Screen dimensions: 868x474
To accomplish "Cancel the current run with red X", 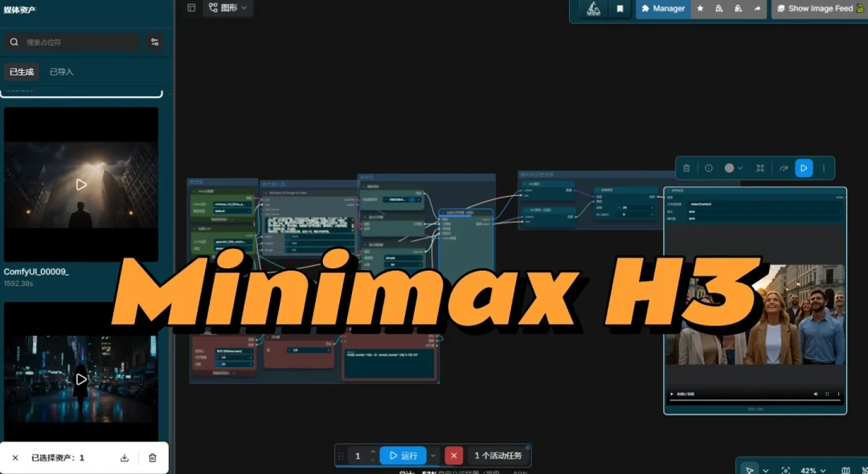I will click(x=453, y=456).
